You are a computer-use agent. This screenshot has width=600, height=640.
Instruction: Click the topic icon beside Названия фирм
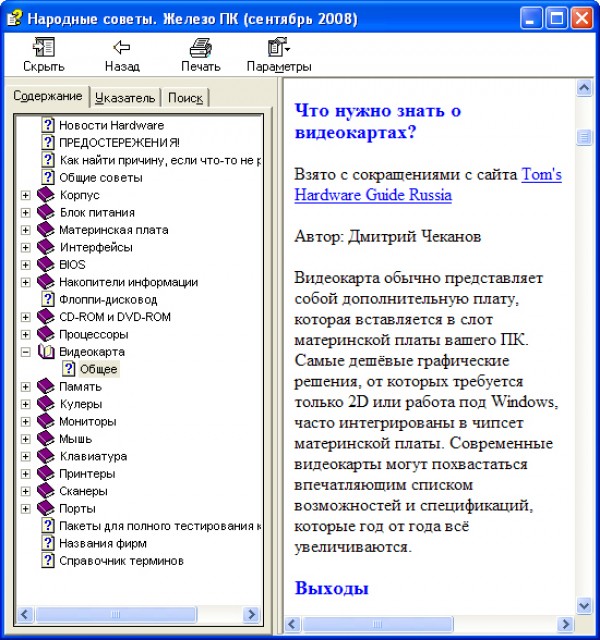tap(48, 543)
